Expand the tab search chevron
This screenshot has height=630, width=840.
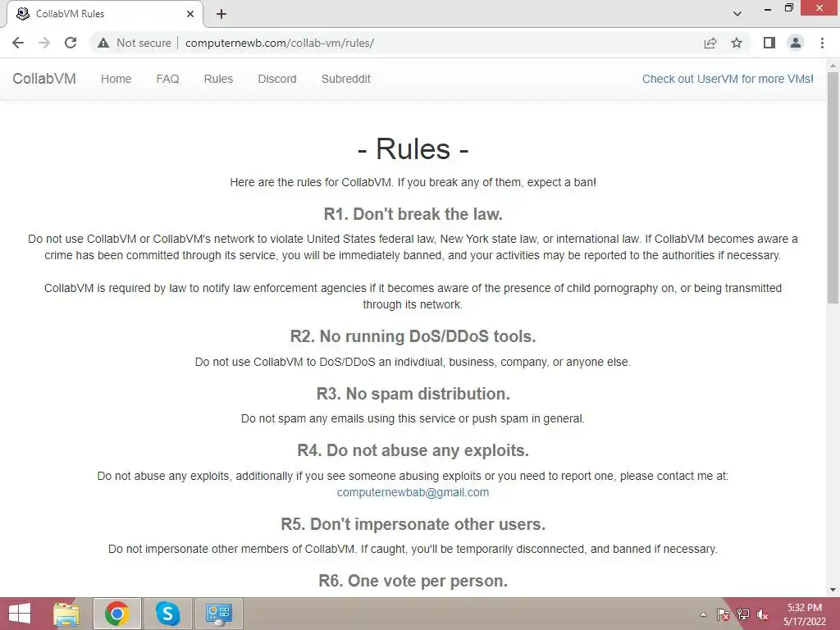(x=737, y=14)
